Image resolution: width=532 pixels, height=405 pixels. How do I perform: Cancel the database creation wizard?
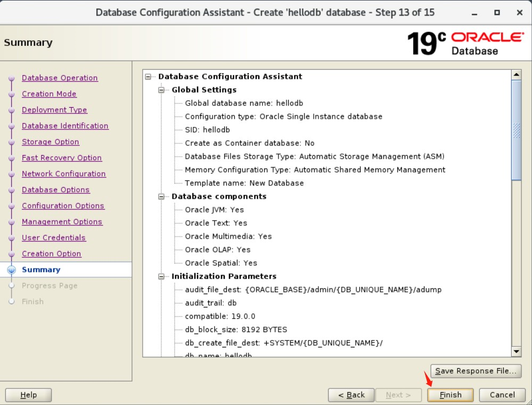point(502,395)
